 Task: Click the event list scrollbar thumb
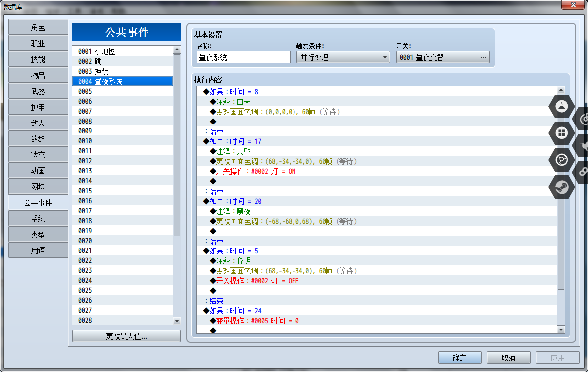coord(177,144)
